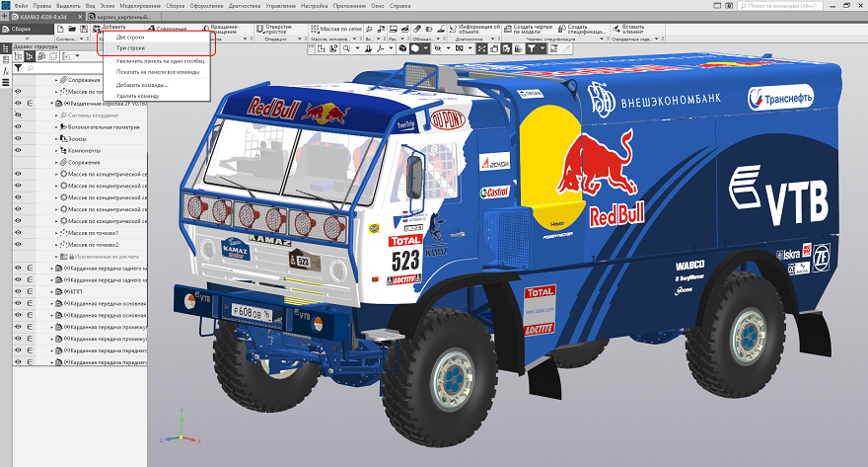Image resolution: width=868 pixels, height=467 pixels.
Task: Click the second tree view mode icon
Action: pos(30,56)
